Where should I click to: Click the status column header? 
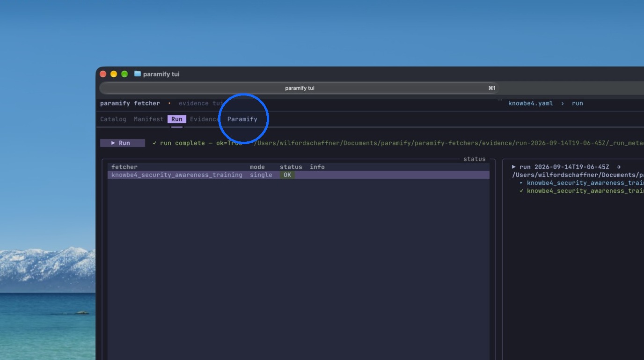click(291, 167)
